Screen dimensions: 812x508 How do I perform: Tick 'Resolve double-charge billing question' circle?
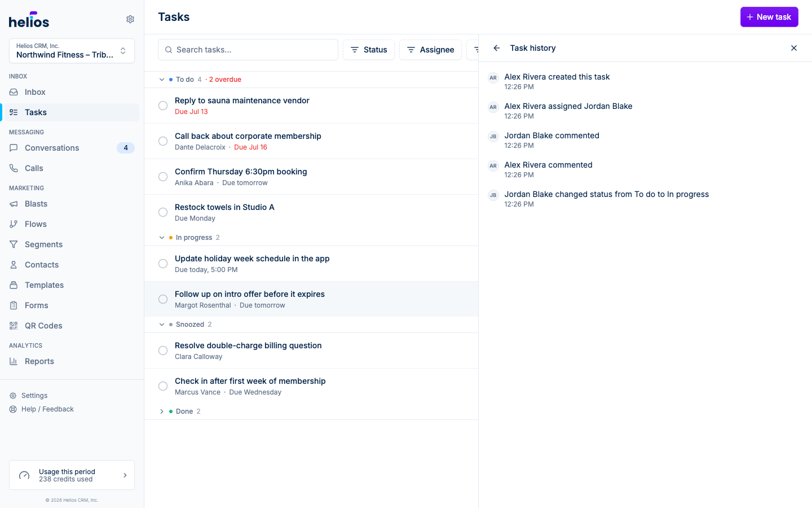point(163,351)
